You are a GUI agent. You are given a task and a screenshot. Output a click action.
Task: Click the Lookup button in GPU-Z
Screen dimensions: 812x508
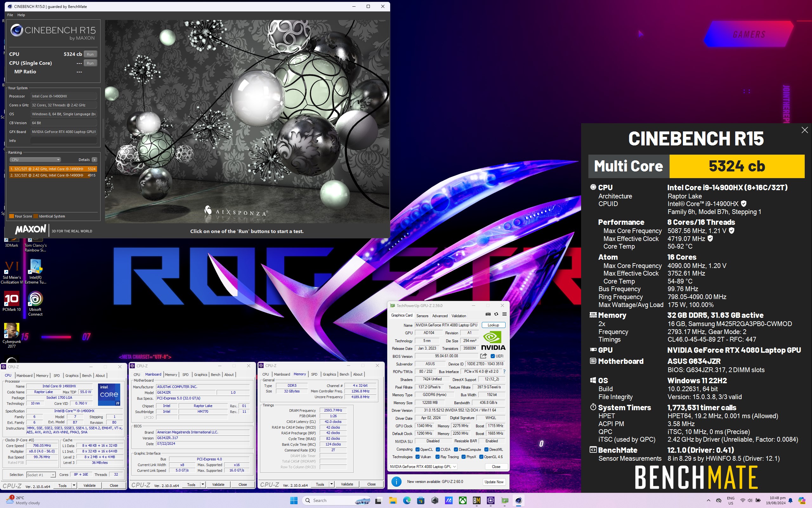[x=493, y=325]
